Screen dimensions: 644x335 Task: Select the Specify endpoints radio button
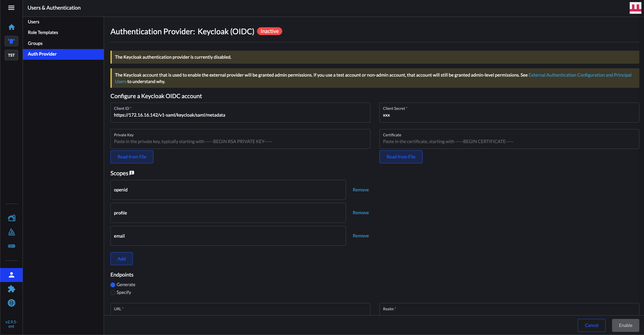pos(113,293)
